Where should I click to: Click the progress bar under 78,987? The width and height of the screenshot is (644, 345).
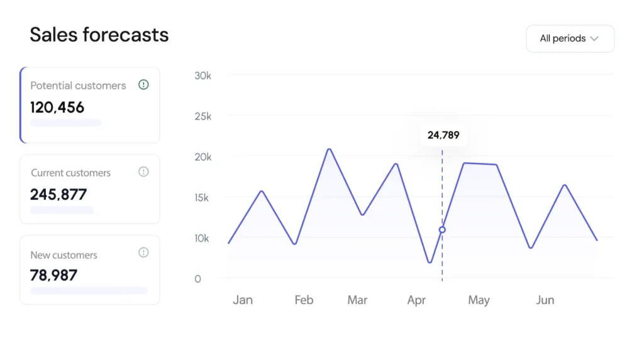[89, 290]
